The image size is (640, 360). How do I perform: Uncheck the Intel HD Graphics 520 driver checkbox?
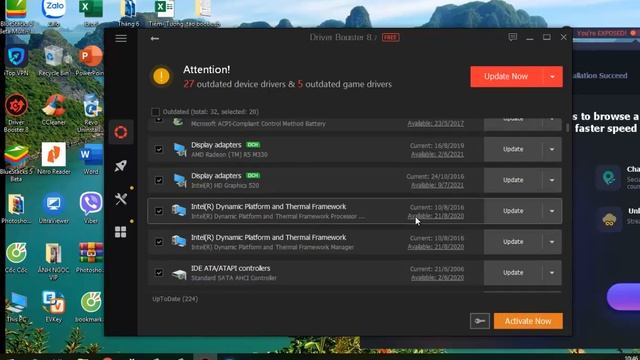coord(159,180)
